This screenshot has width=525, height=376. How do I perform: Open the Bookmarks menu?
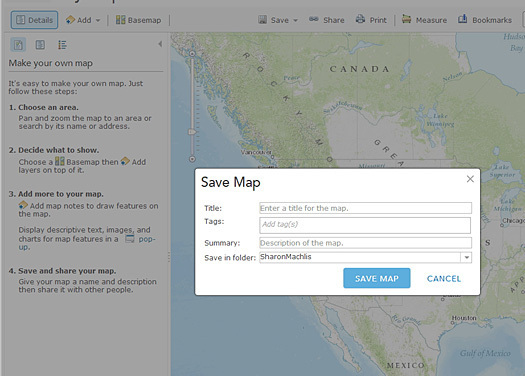pos(485,20)
